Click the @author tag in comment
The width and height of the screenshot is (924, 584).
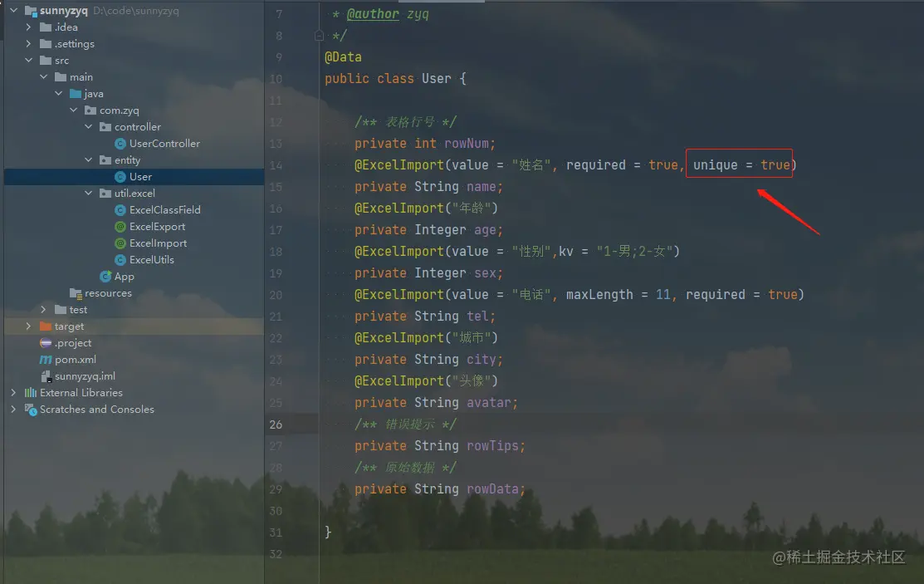pos(373,13)
